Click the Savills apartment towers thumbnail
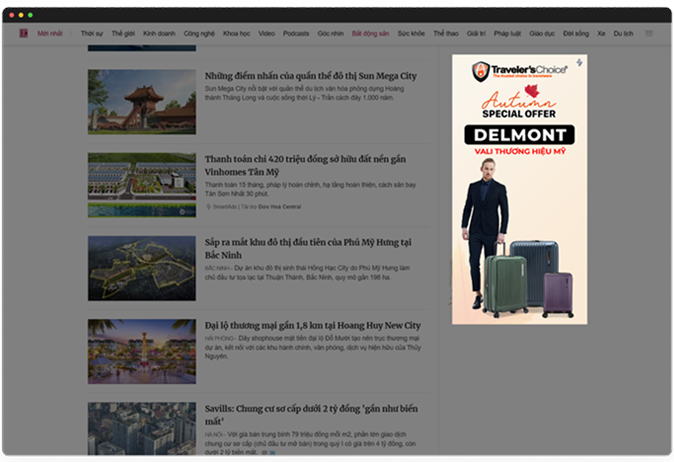Screen dimensions: 674x462 [142, 428]
